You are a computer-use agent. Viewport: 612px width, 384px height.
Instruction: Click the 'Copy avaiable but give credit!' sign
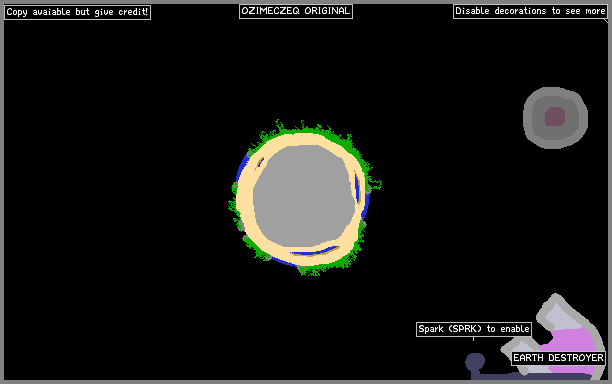[77, 12]
